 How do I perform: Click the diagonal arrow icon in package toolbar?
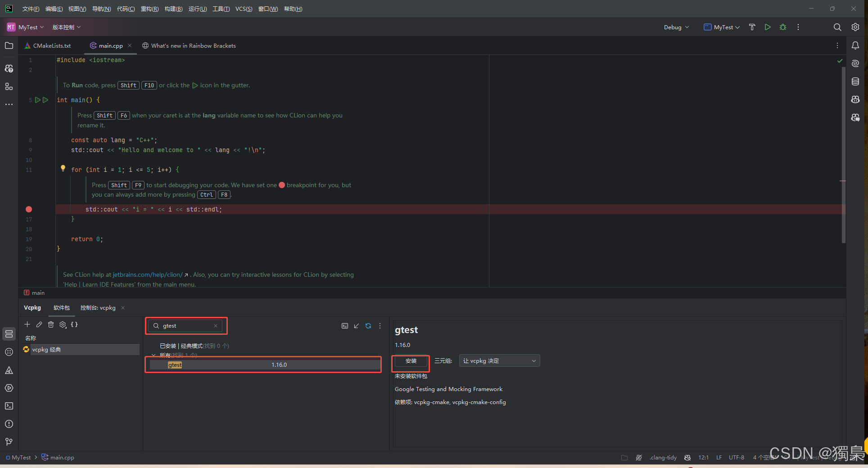click(x=357, y=326)
